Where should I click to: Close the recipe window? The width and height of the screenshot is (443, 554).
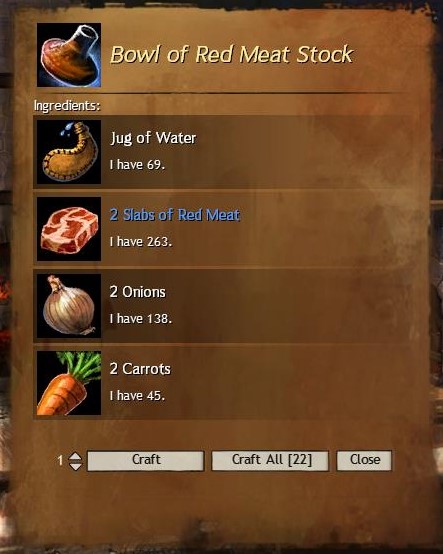pyautogui.click(x=364, y=460)
